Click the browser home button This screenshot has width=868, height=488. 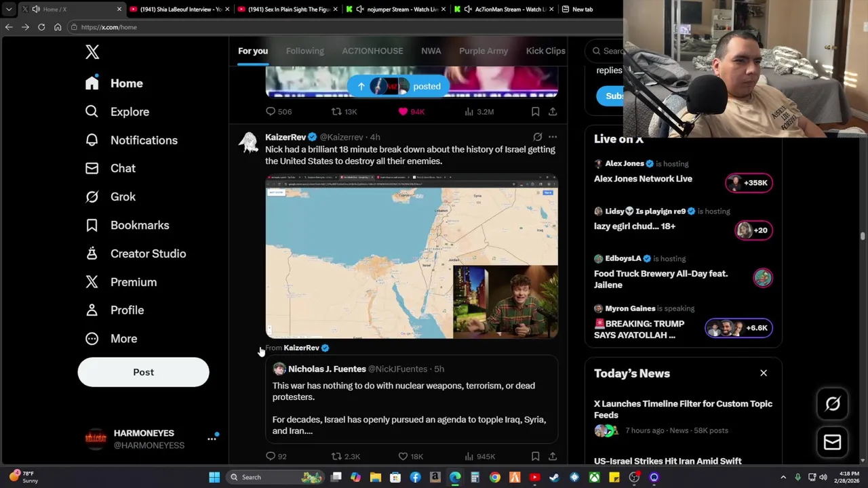coord(58,27)
